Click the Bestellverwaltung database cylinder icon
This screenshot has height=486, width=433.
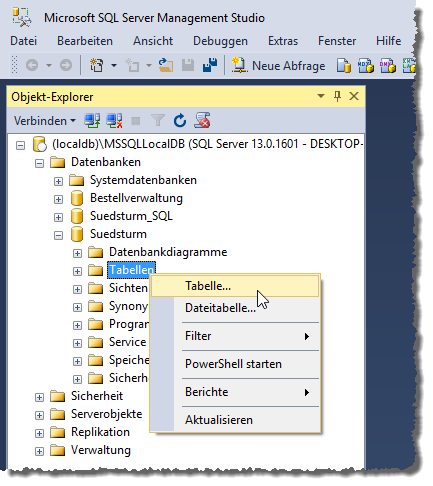77,198
